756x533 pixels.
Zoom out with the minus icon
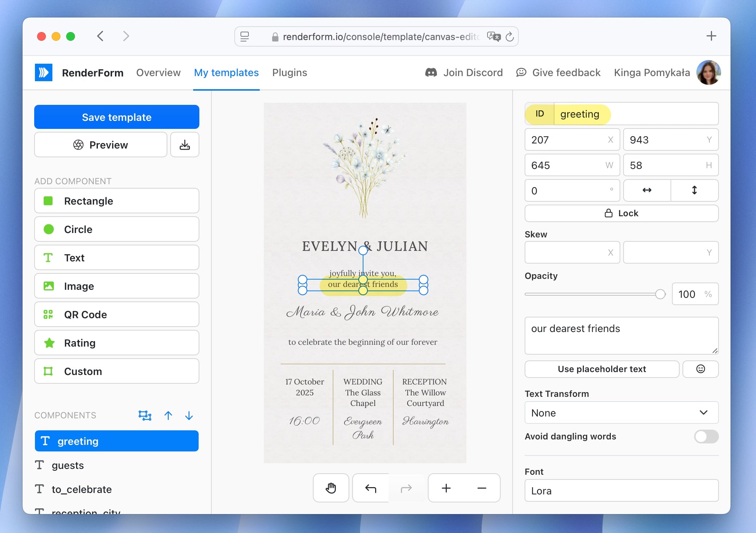click(x=482, y=488)
